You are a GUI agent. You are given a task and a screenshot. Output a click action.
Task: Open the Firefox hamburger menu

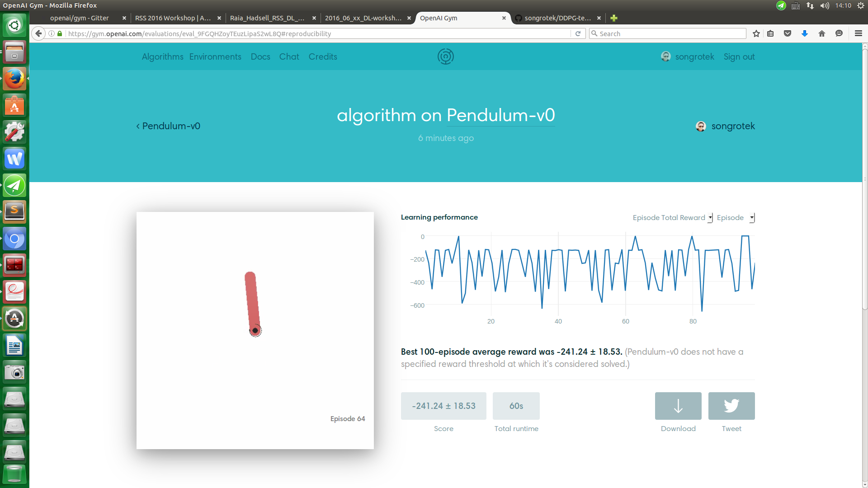pos(858,33)
